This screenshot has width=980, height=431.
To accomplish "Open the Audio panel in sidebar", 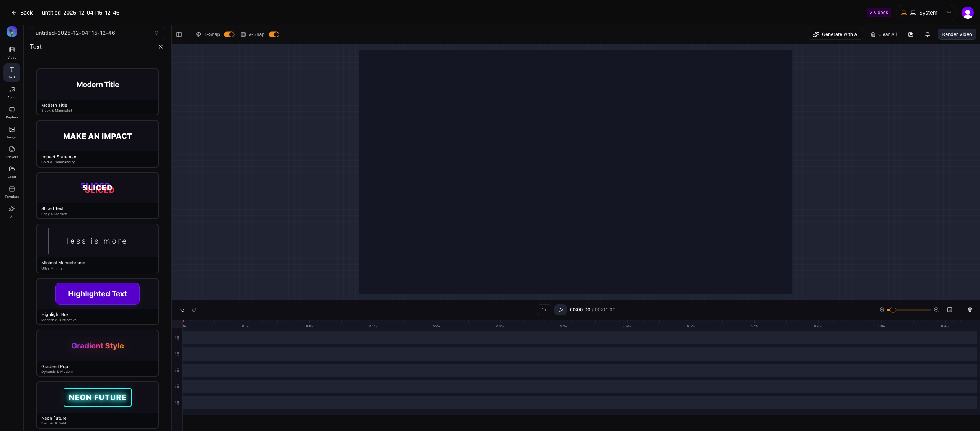I will tap(12, 92).
